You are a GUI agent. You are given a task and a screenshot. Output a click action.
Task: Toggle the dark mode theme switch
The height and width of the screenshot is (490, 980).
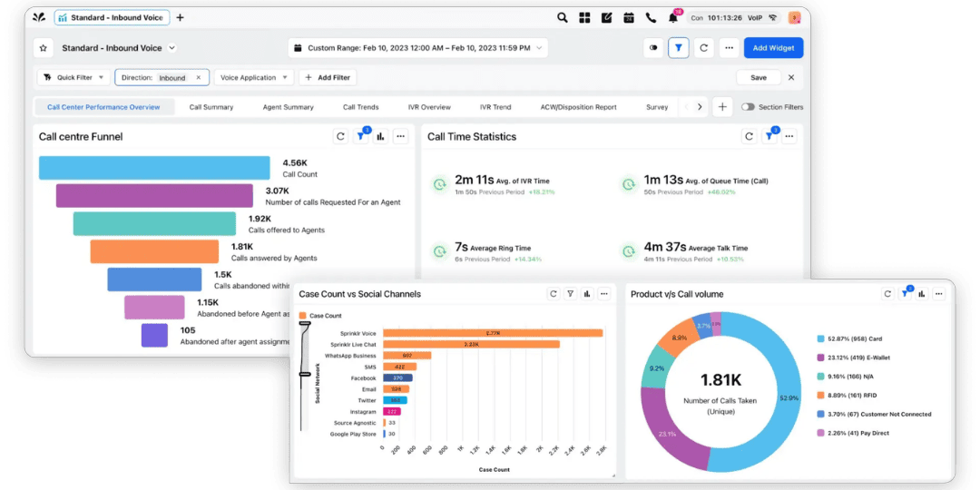[x=652, y=48]
